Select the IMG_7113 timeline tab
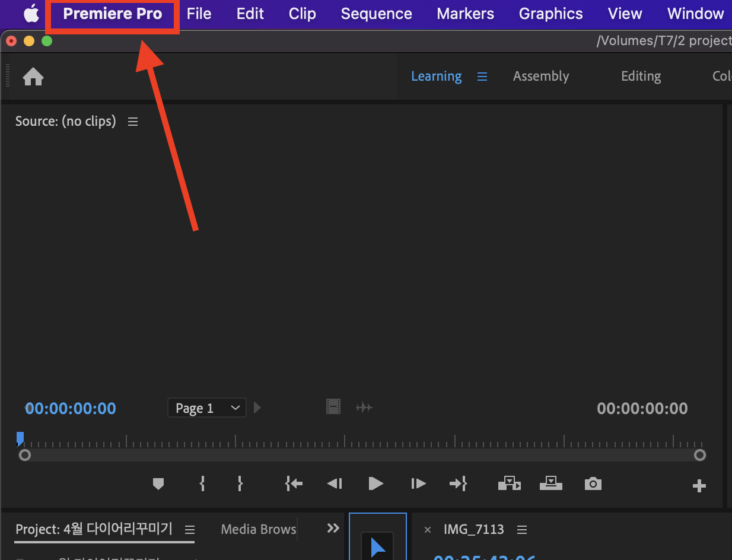Image resolution: width=732 pixels, height=560 pixels. 474,530
